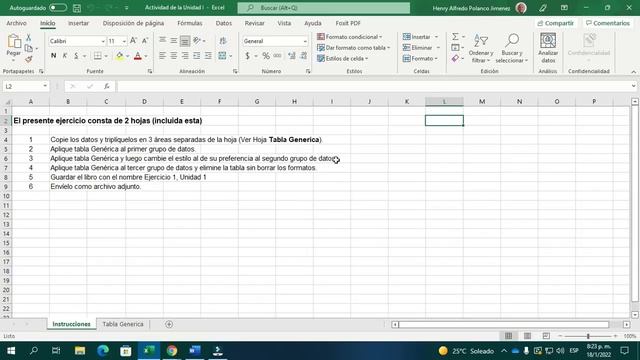Click the text orientation icon

click(x=197, y=40)
